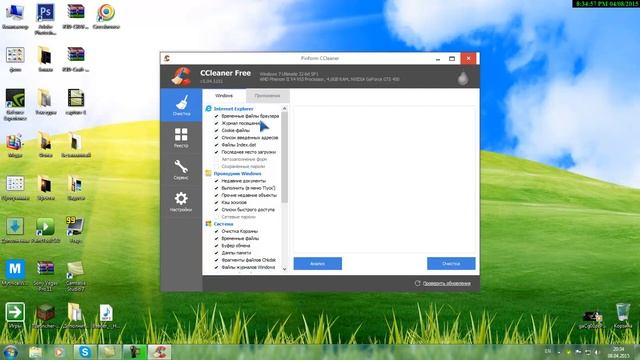The height and width of the screenshot is (360, 640).
Task: Open the Корзина recycle bin
Action: (623, 316)
